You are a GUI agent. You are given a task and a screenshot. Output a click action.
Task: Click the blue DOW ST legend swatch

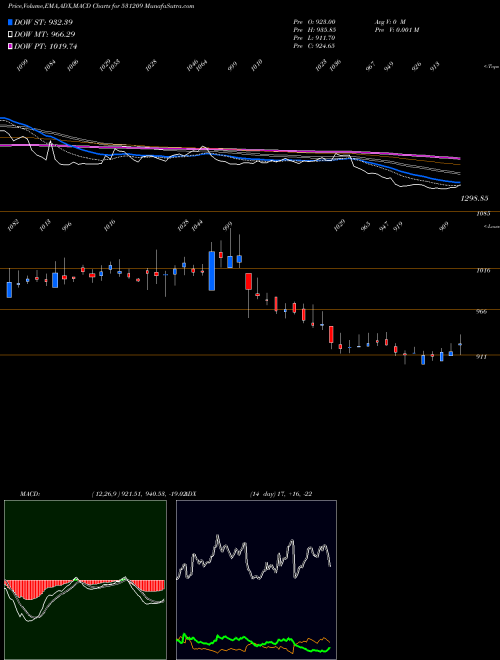(x=10, y=22)
